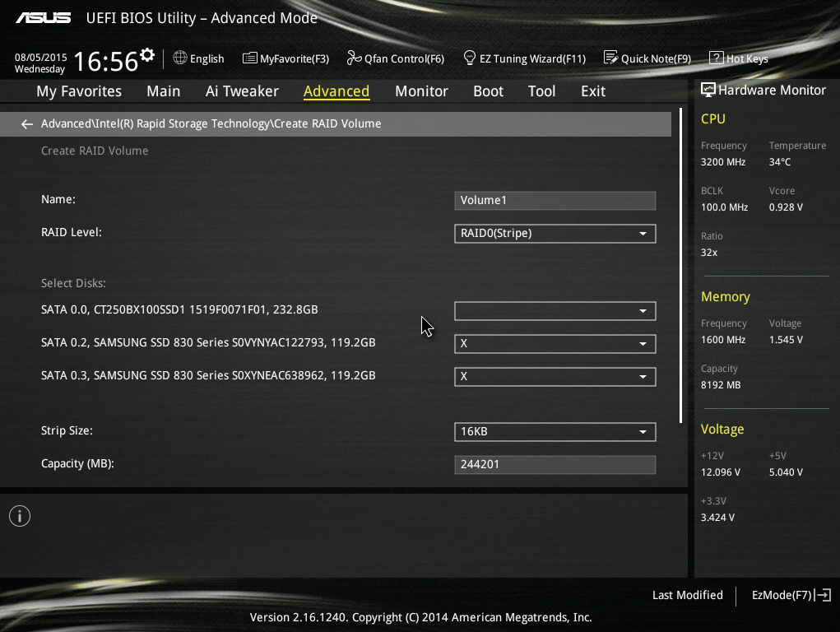The height and width of the screenshot is (632, 840).
Task: Click the SATA 0.3 Samsung SSD 830 label
Action: pyautogui.click(x=208, y=376)
